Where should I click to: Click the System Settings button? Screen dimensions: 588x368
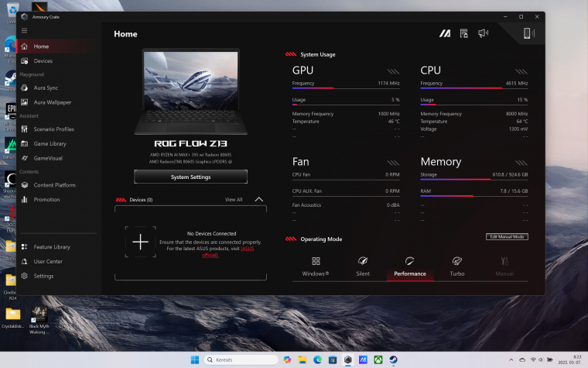click(x=190, y=177)
